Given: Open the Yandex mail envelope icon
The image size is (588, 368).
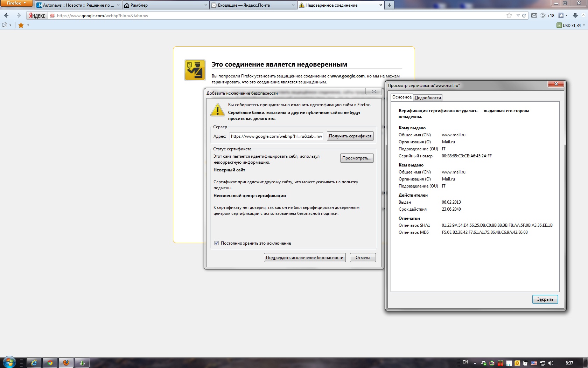Looking at the screenshot, I should coord(534,15).
